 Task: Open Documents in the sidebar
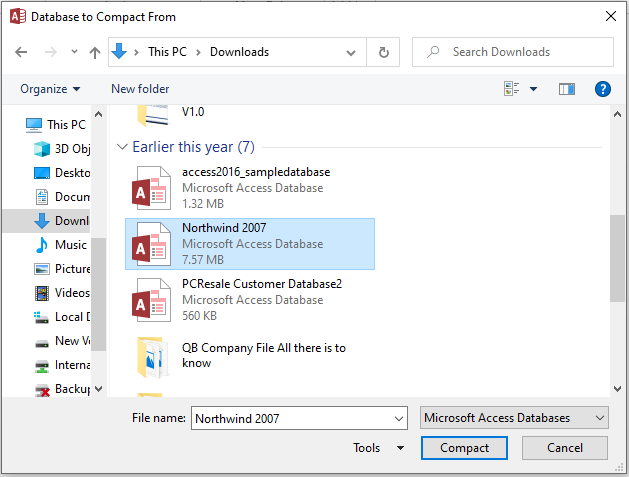click(62, 197)
